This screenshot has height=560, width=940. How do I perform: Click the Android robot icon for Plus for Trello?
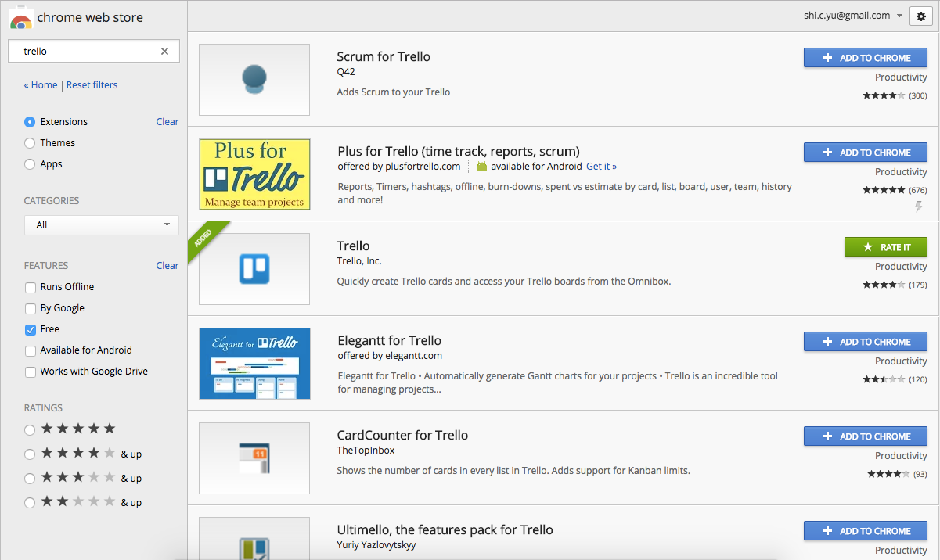click(x=481, y=167)
